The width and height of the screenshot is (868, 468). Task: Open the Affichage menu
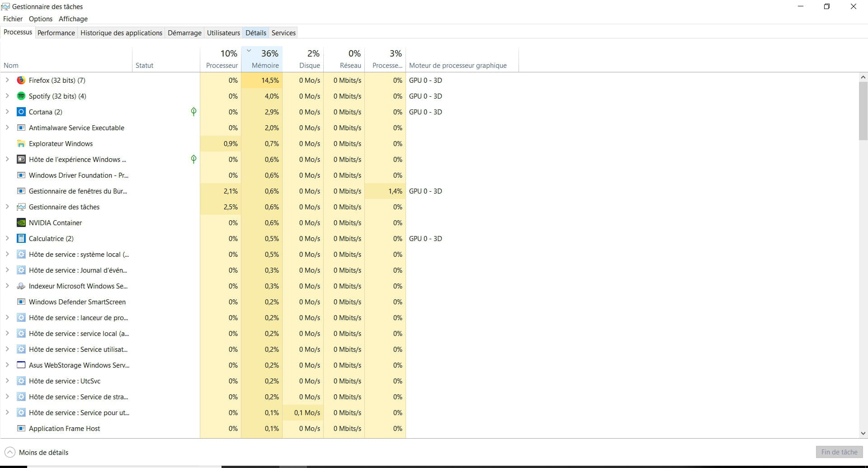pyautogui.click(x=73, y=19)
